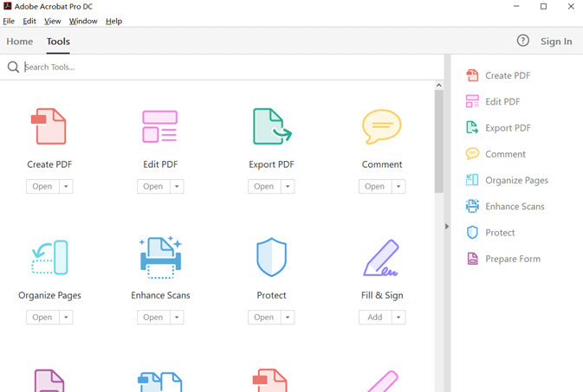
Task: Expand the dropdown arrow next to Organize Pages Open
Action: pos(66,318)
